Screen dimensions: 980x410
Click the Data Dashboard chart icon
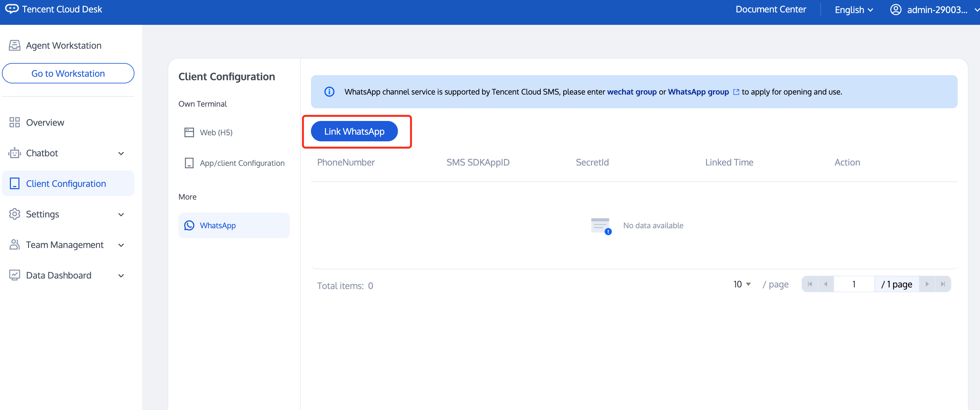(14, 275)
